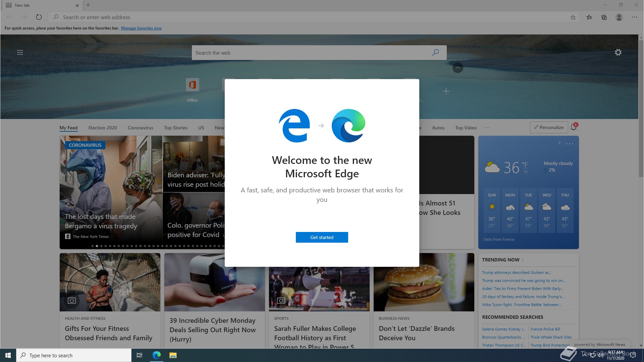Image resolution: width=644 pixels, height=362 pixels.
Task: Select the Top Stories tab
Action: pyautogui.click(x=175, y=128)
